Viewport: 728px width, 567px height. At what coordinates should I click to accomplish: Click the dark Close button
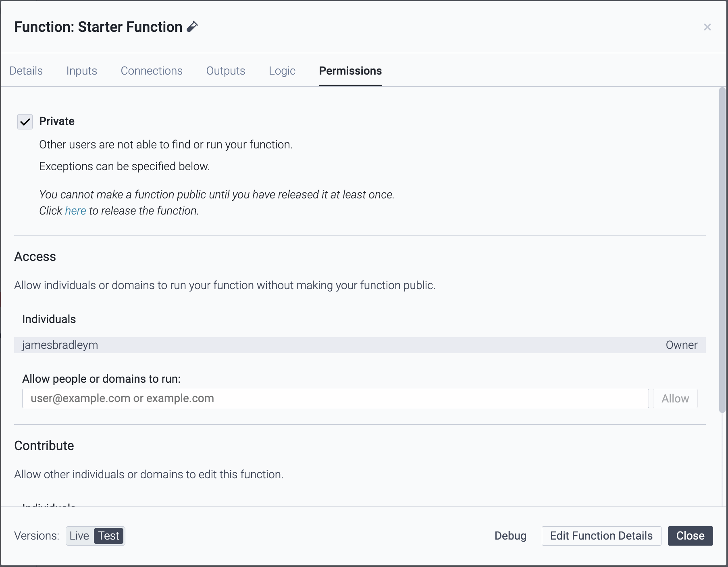(690, 536)
